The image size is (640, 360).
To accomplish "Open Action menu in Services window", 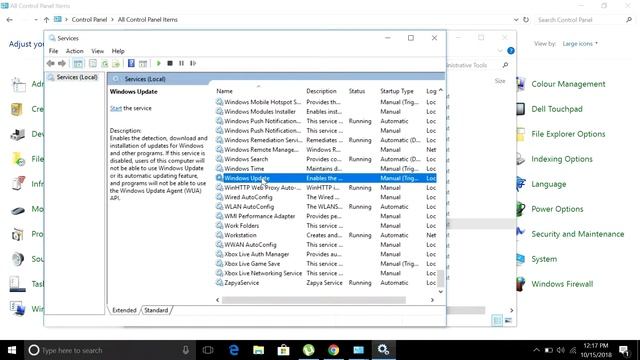I will click(75, 51).
